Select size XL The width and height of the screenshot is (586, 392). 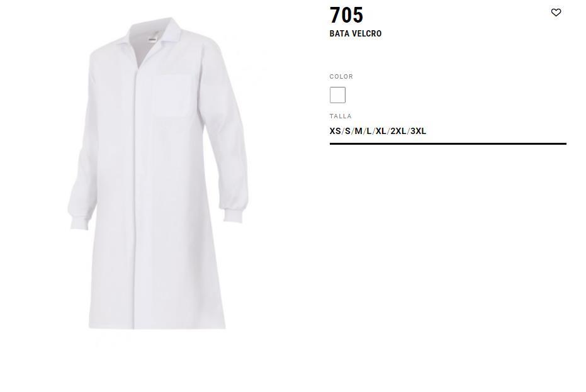381,131
